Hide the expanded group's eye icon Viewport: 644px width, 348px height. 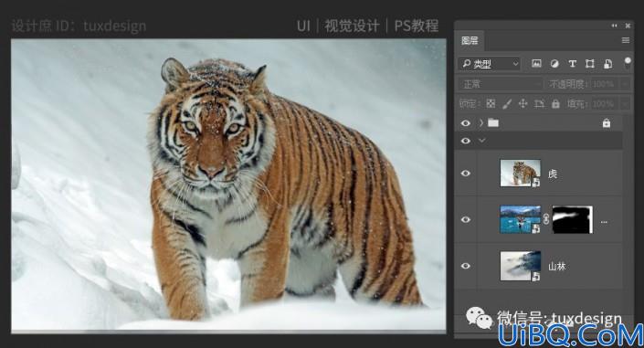(466, 141)
